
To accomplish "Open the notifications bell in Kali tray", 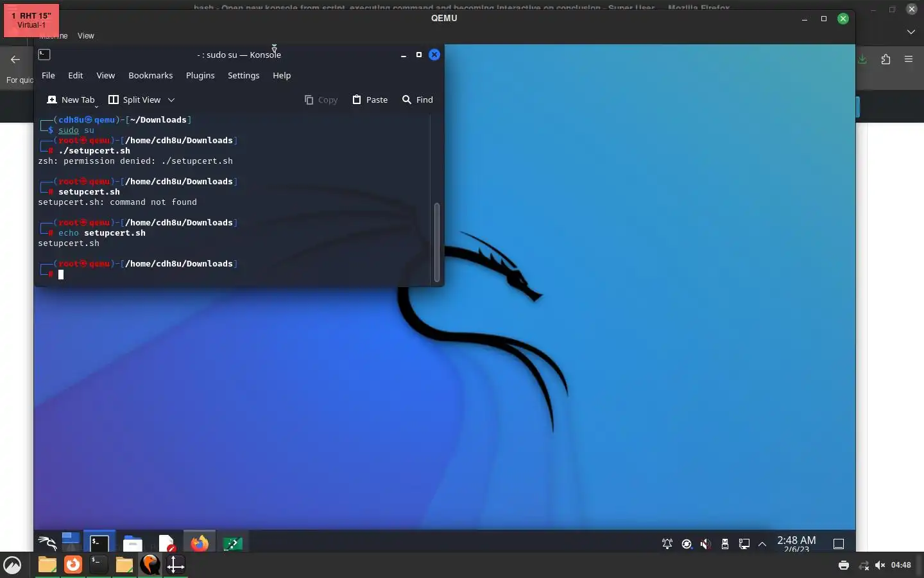I will [667, 544].
